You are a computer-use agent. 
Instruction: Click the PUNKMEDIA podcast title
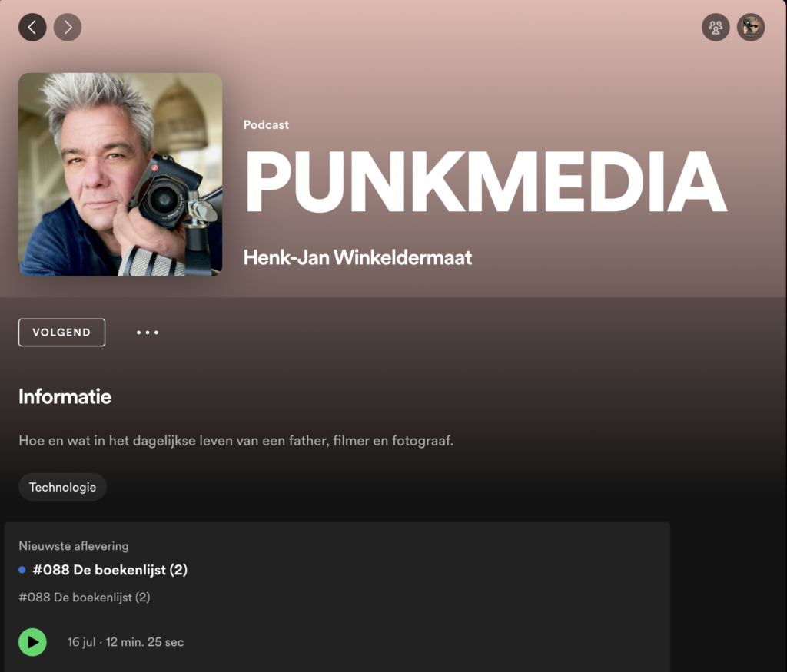(x=485, y=183)
